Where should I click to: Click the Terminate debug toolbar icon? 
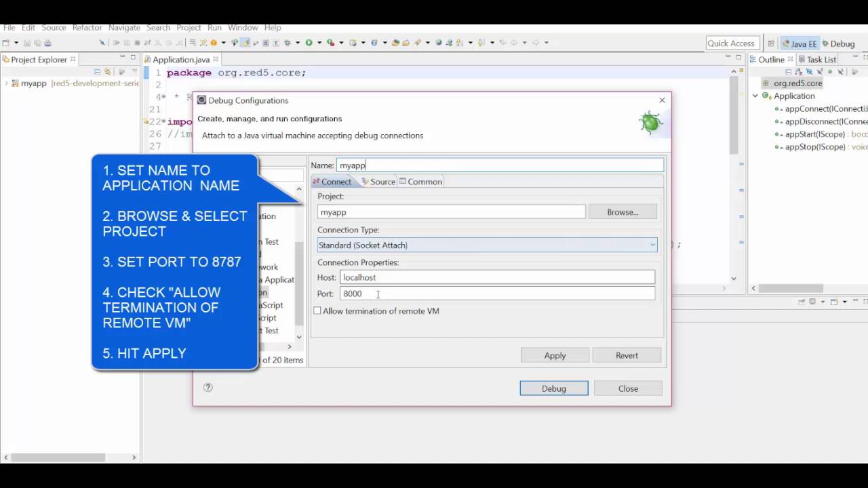[137, 42]
